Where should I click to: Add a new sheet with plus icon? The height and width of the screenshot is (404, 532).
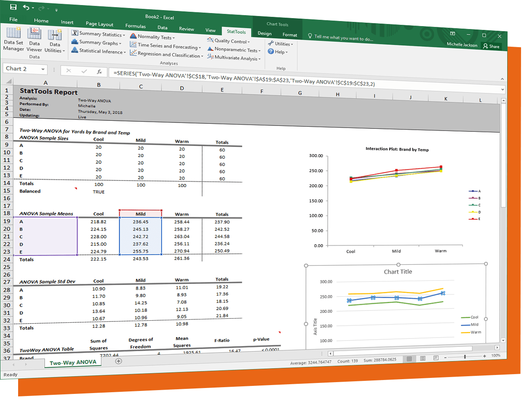pos(119,361)
